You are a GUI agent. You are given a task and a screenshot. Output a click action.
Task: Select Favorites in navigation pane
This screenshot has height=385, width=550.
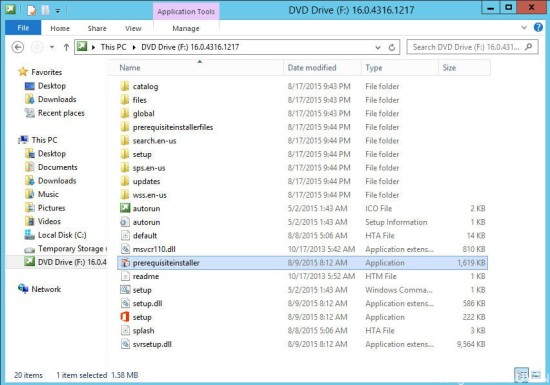coord(47,72)
